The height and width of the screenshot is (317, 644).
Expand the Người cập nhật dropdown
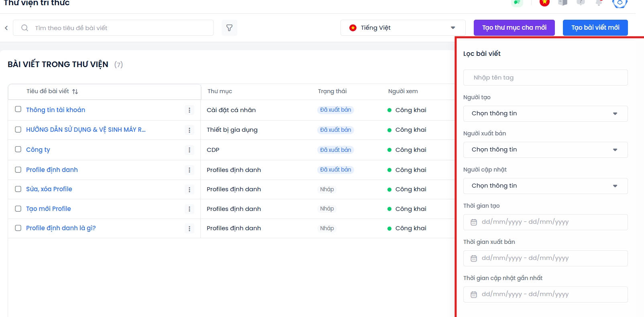(545, 186)
